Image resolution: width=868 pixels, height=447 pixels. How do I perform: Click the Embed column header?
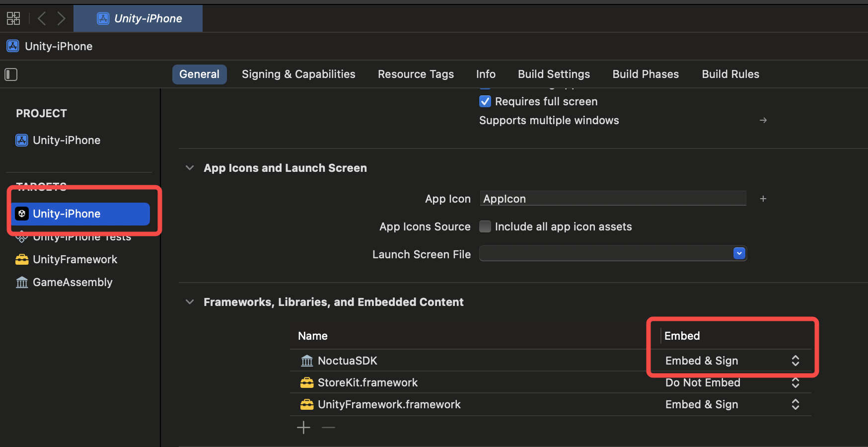pyautogui.click(x=682, y=336)
